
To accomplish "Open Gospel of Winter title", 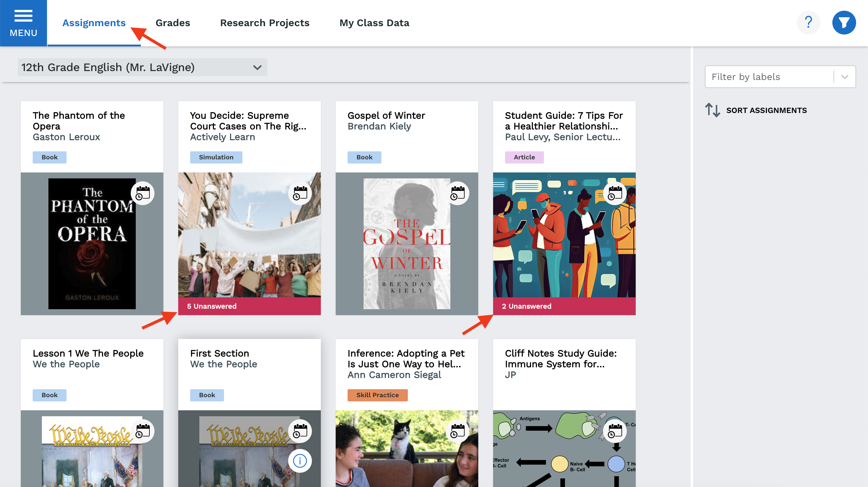I will (386, 115).
